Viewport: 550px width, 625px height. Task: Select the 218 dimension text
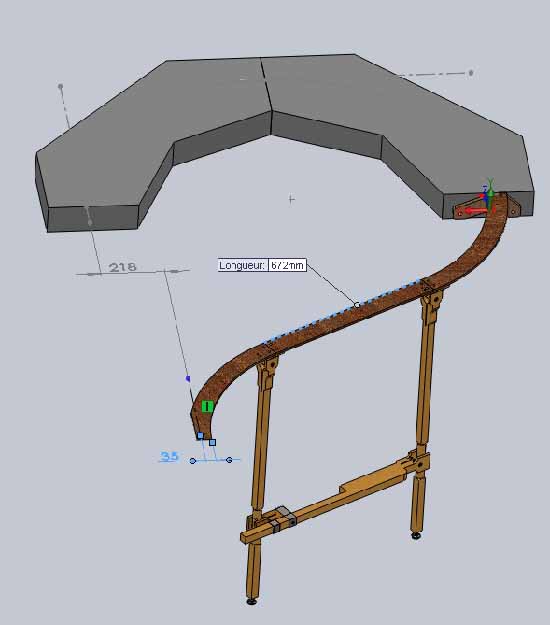123,267
